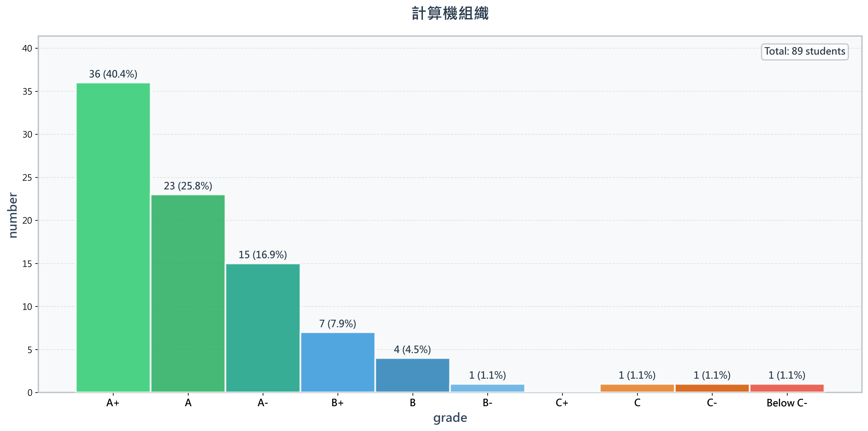Click the "4 (4.5%)" data label
This screenshot has height=431, width=868.
412,350
